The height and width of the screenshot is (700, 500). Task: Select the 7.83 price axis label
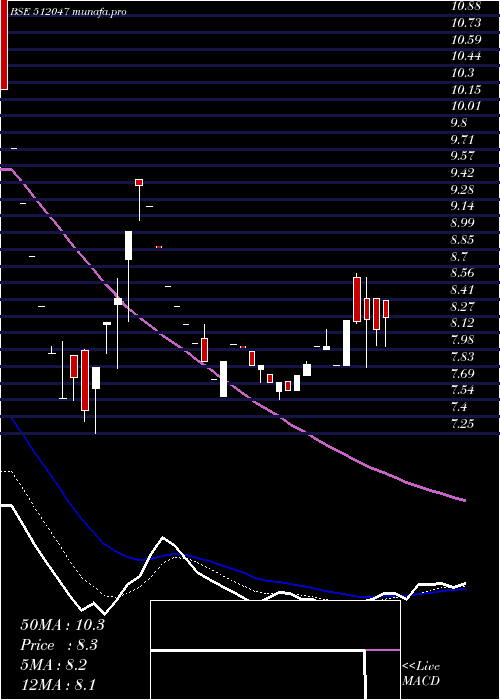click(x=462, y=356)
